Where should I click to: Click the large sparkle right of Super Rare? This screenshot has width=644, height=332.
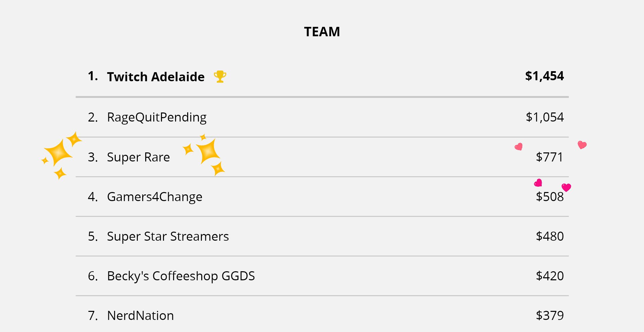tap(208, 151)
